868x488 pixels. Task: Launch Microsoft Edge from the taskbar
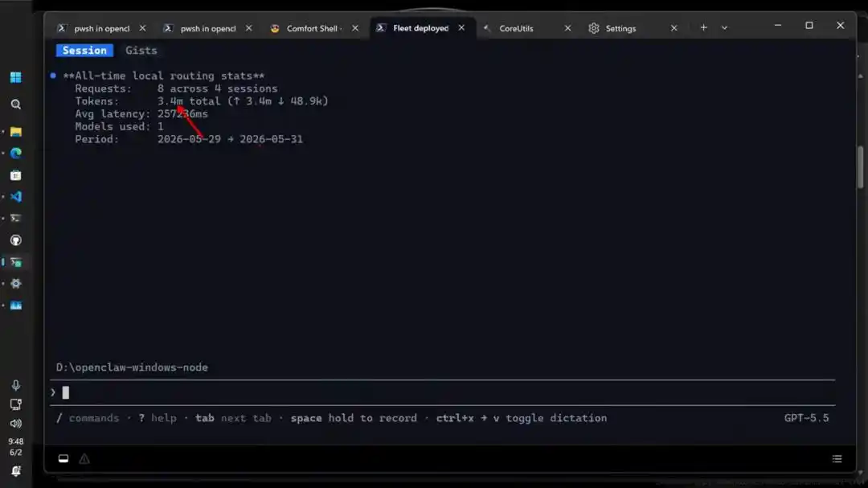(15, 154)
